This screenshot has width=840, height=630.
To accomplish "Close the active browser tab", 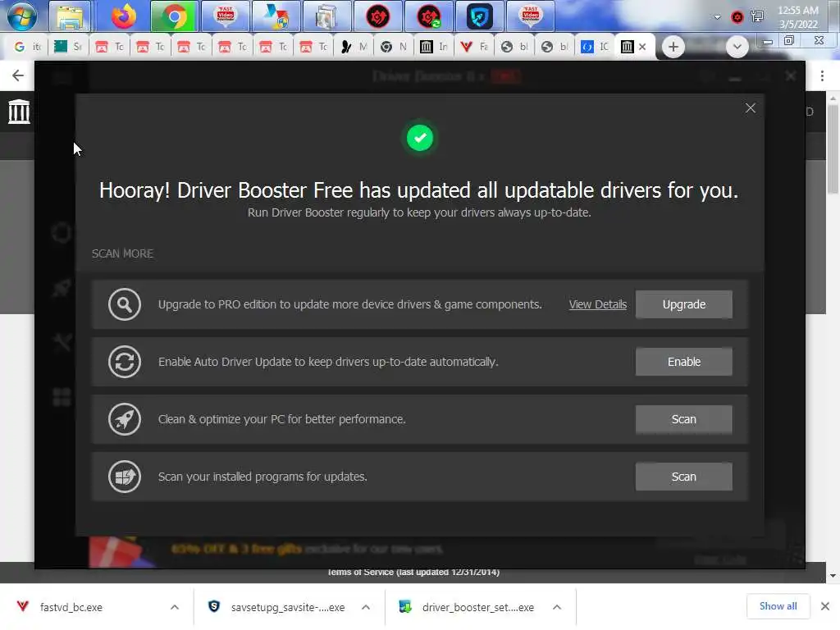I will (641, 47).
